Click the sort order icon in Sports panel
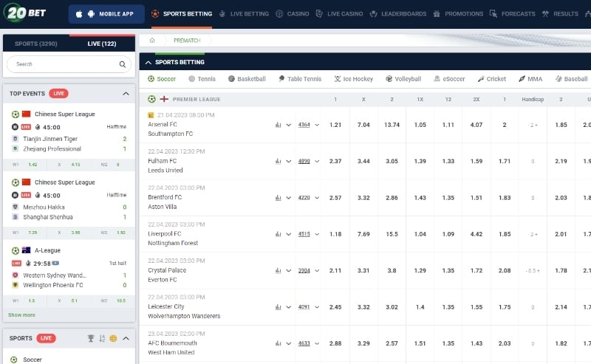This screenshot has height=364, width=591. [102, 338]
